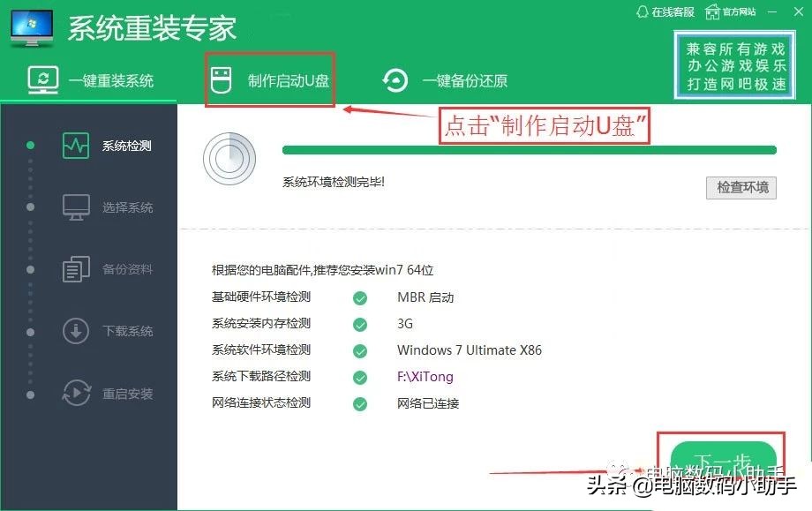Click the app logo in top-left corner
Image resolution: width=812 pixels, height=511 pixels.
tap(31, 26)
